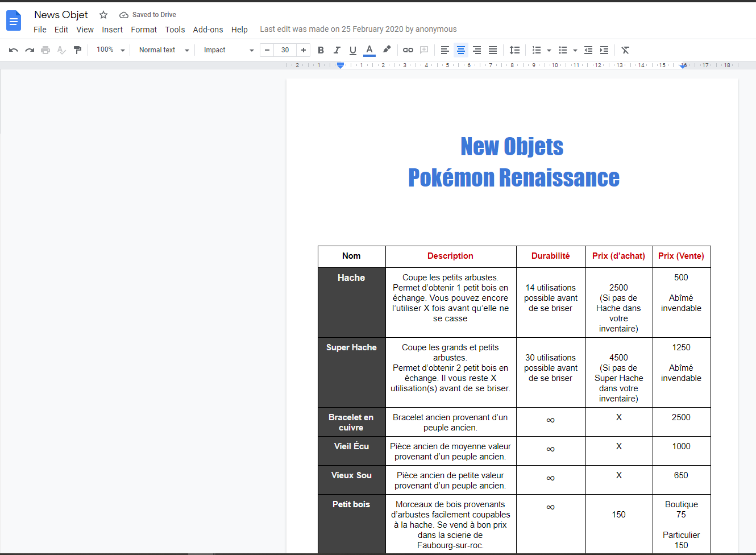Decrease the indent
Screen dimensions: 756x555
(x=588, y=50)
